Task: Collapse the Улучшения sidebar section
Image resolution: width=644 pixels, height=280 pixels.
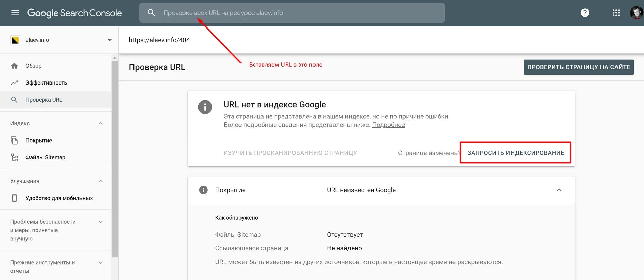Action: pos(100,181)
